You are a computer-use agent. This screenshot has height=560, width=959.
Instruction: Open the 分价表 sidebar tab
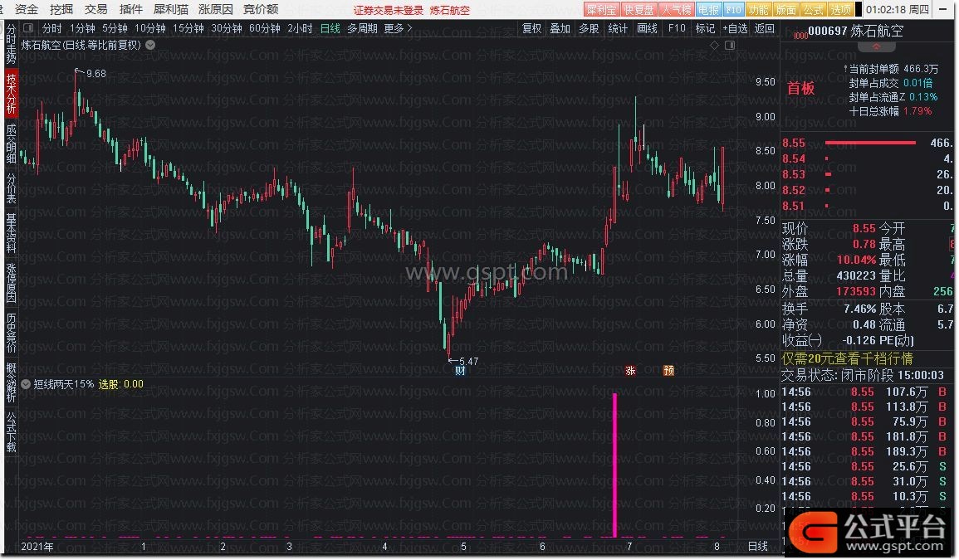pos(11,187)
